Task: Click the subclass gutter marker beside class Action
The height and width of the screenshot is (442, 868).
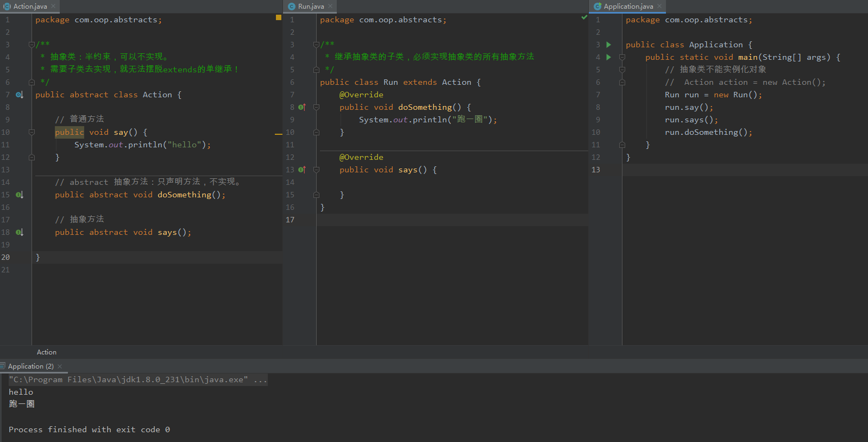Action: pos(20,95)
